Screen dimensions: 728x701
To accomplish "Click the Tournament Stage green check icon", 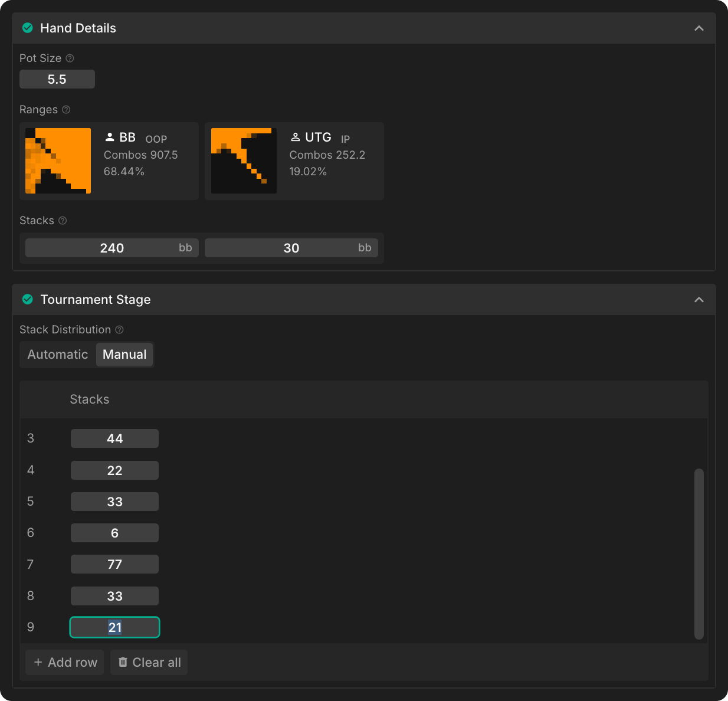I will 27,299.
